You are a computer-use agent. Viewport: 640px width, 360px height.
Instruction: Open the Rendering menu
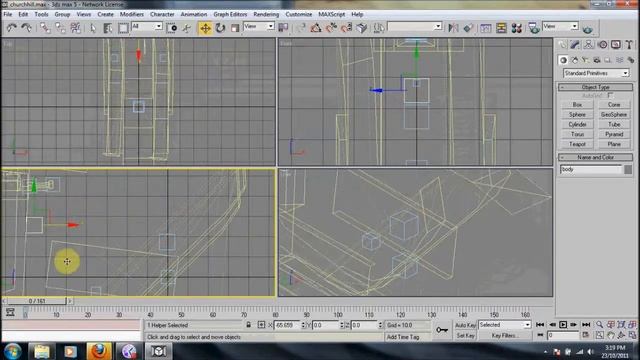coord(266,14)
